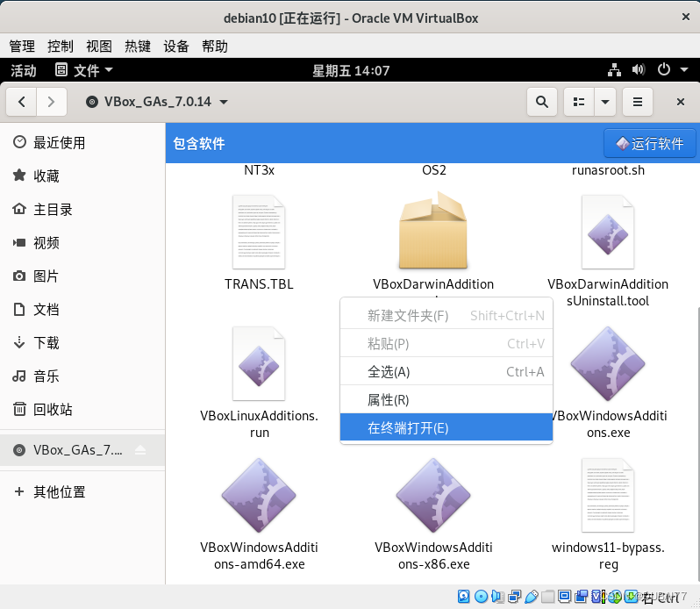Click the OS2 folder label
The width and height of the screenshot is (700, 609).
[x=434, y=170]
